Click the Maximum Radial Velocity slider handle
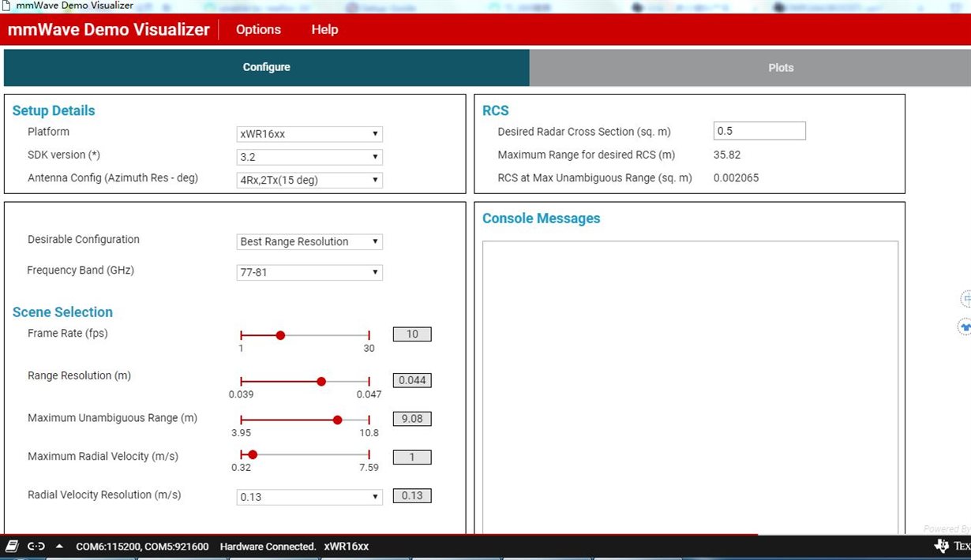The width and height of the screenshot is (971, 560). point(253,454)
